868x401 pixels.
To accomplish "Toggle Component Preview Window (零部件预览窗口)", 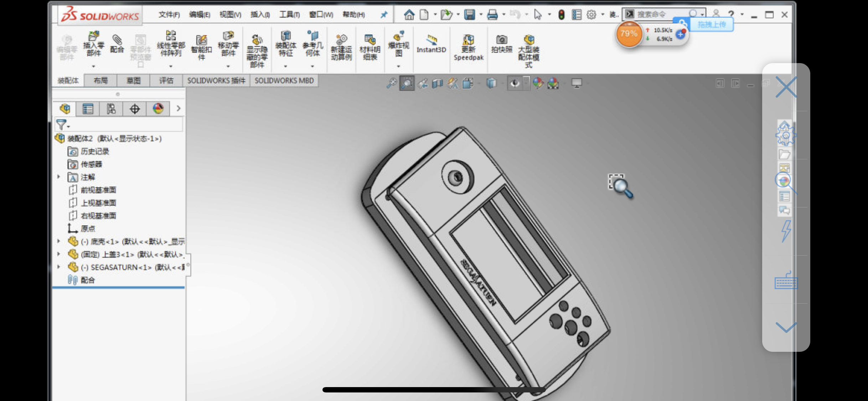I will [140, 51].
